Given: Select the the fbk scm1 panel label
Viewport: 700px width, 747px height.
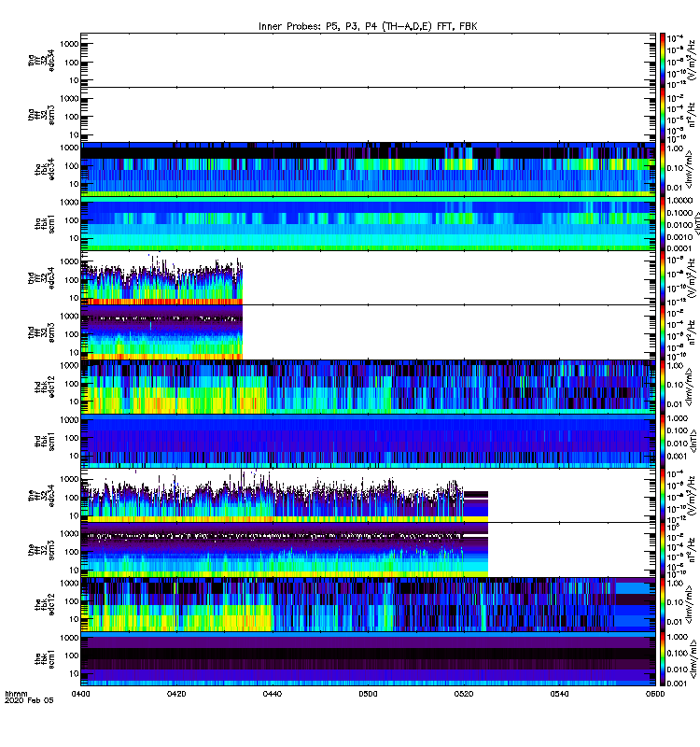Looking at the screenshot, I should click(x=45, y=659).
